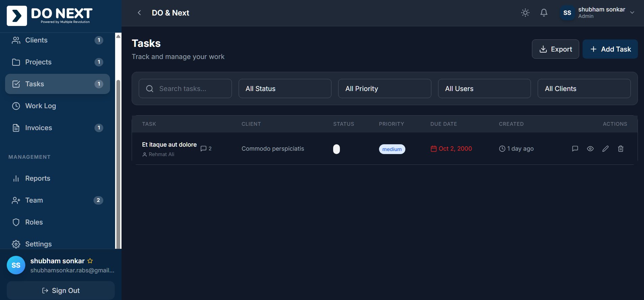Click the star icon beside shubham sonkar
644x300 pixels.
click(90, 261)
